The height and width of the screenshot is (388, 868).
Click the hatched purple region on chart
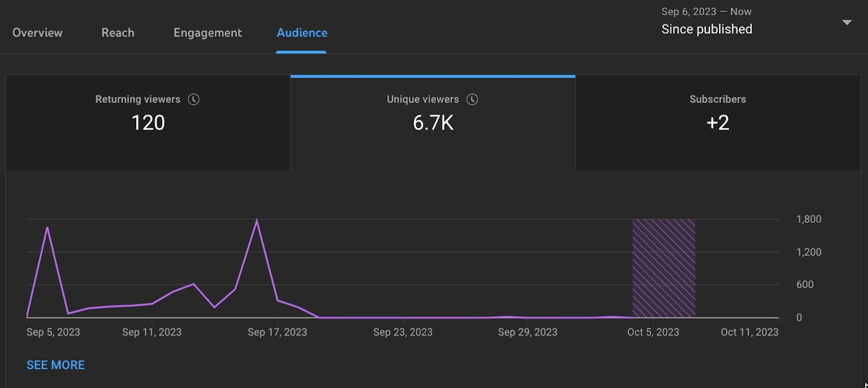pyautogui.click(x=664, y=268)
